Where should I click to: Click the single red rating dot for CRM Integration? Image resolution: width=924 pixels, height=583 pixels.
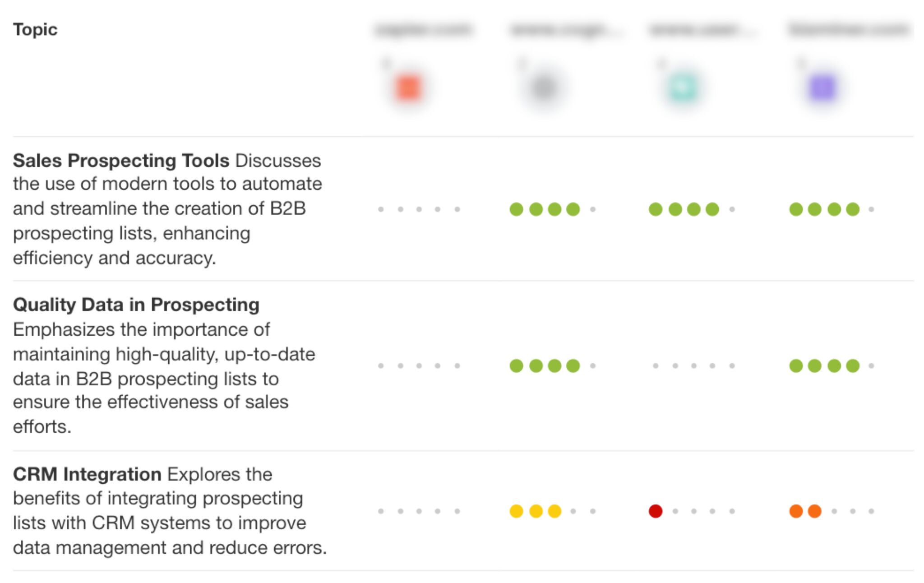656,511
